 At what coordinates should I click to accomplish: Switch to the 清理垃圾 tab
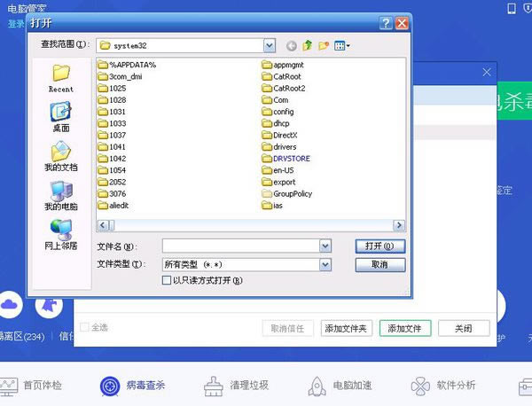(237, 386)
